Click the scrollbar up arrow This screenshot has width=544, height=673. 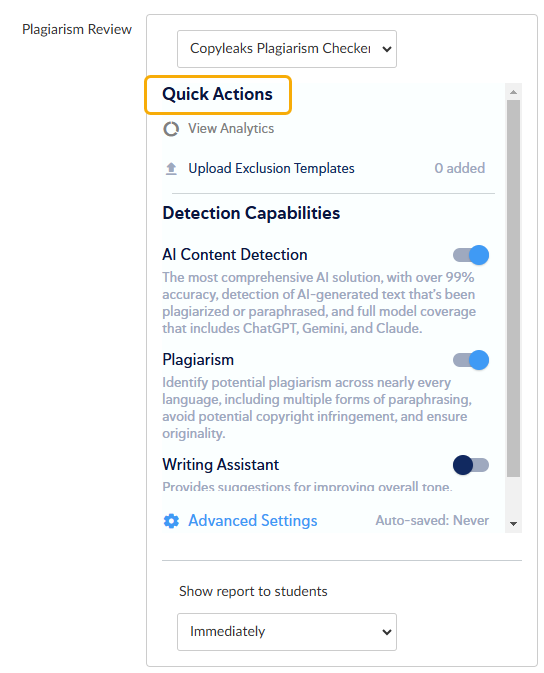pyautogui.click(x=513, y=92)
